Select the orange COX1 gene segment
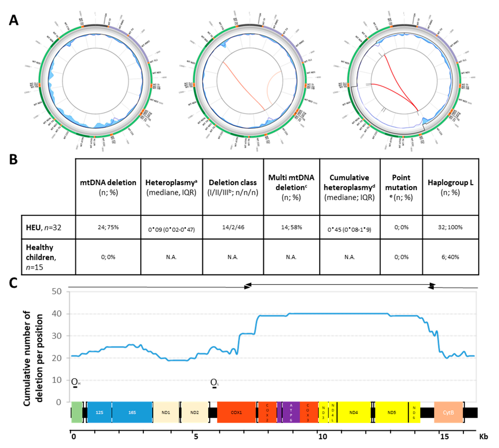The width and height of the screenshot is (499, 448). tap(236, 412)
